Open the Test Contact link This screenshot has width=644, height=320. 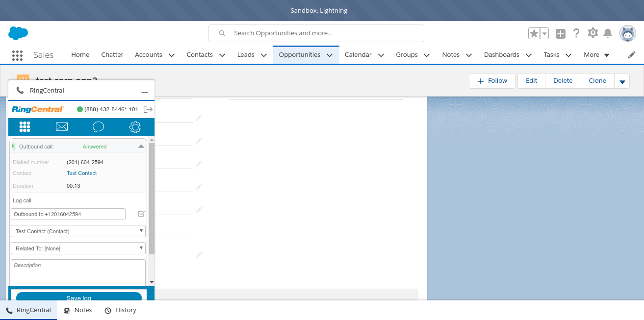[81, 173]
